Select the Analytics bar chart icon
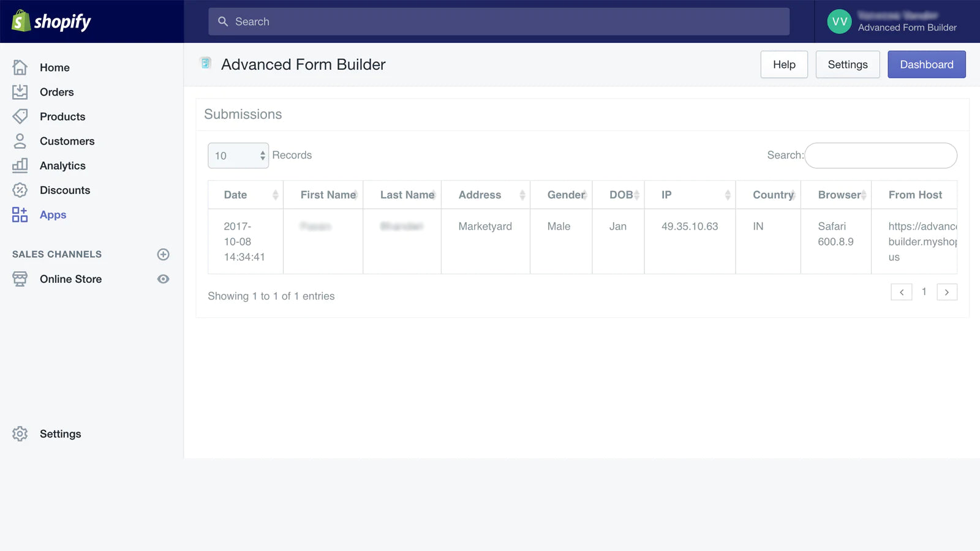 (x=20, y=165)
